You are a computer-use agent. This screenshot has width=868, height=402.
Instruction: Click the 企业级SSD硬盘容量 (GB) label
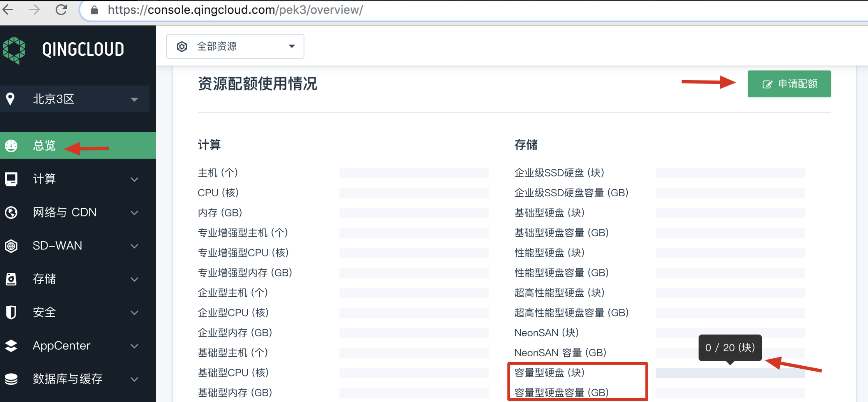571,193
